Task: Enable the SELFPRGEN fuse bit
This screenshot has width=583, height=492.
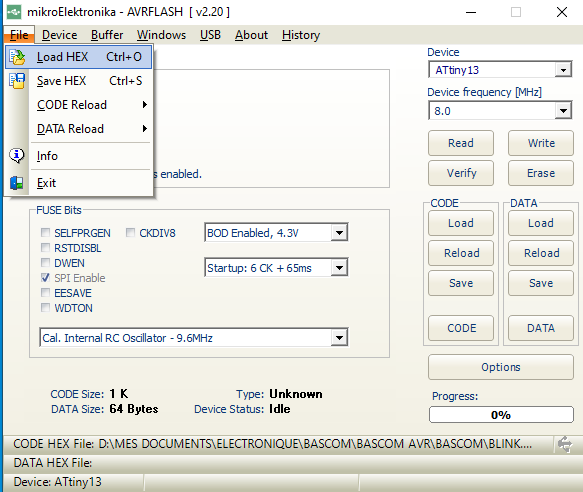Action: 45,233
